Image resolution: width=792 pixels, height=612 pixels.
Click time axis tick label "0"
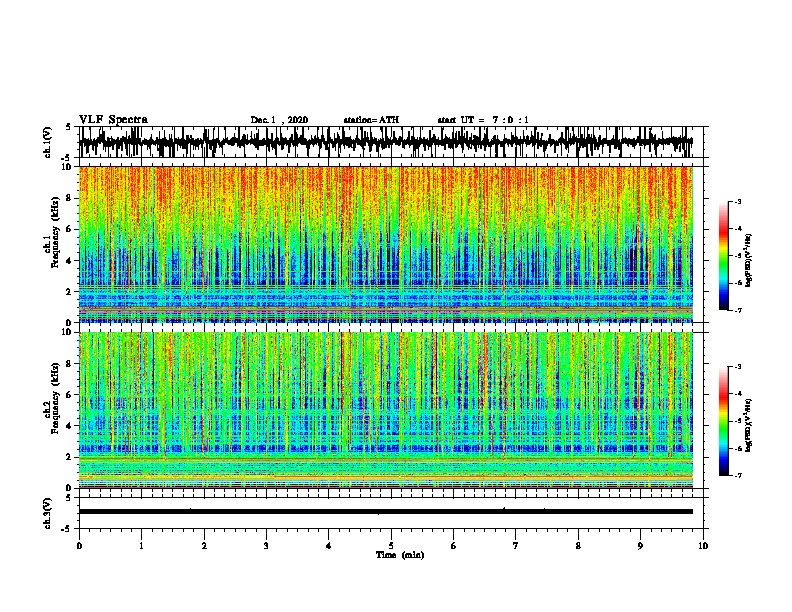(79, 546)
